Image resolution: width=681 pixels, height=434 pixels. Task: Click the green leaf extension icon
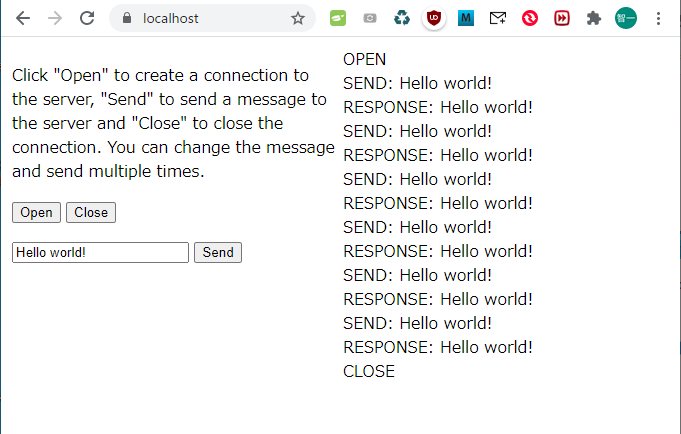click(x=338, y=18)
